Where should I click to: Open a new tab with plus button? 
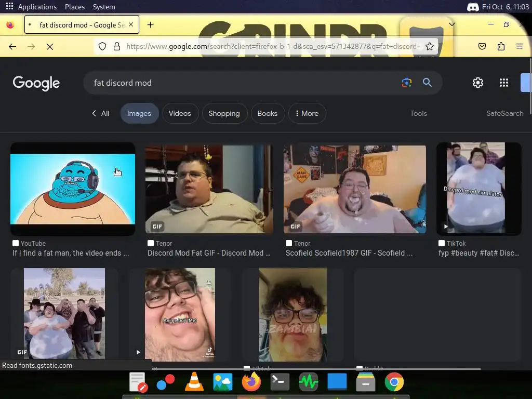pyautogui.click(x=150, y=25)
